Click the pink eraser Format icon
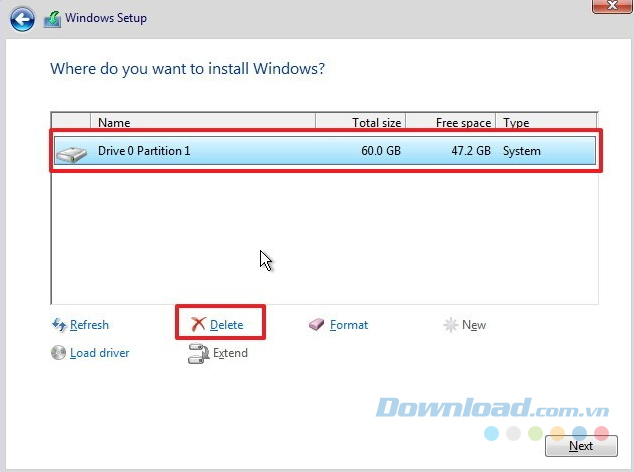Viewport: 634px width, 472px height. [x=317, y=324]
